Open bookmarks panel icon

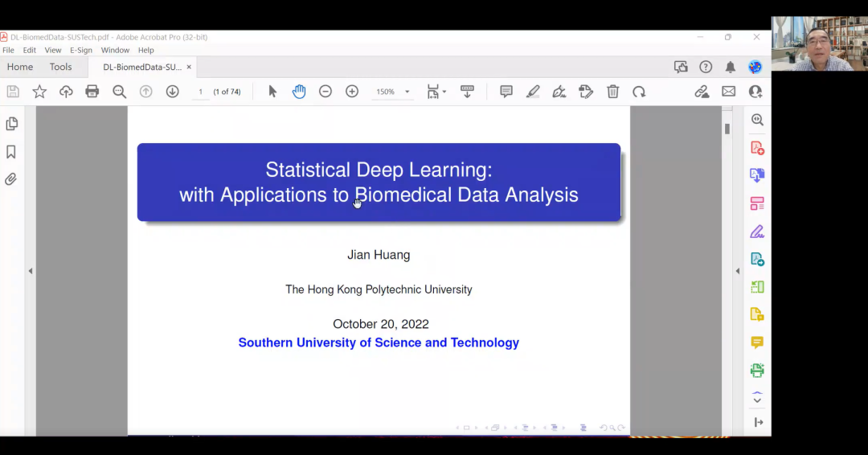click(11, 152)
